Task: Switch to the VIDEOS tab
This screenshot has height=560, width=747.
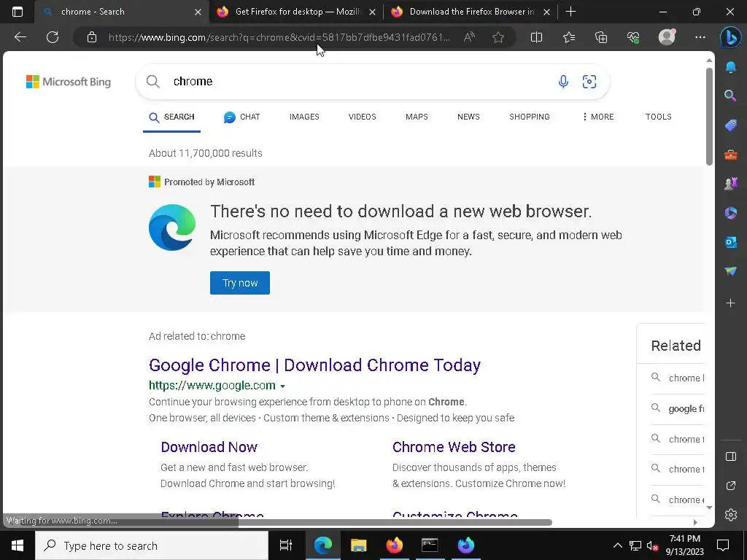Action: point(362,117)
